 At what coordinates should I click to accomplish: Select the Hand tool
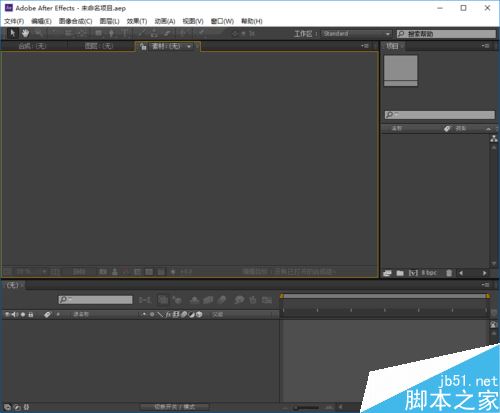pos(25,33)
